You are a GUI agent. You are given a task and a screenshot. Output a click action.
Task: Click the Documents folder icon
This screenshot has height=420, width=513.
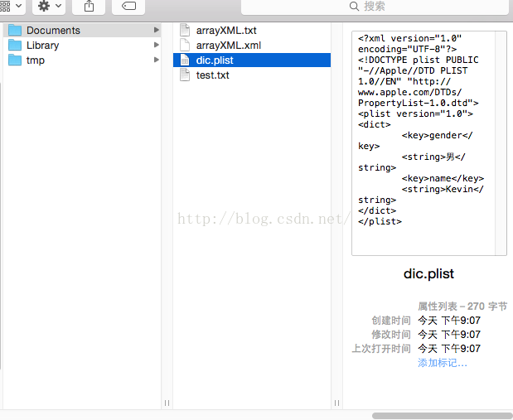pos(15,30)
